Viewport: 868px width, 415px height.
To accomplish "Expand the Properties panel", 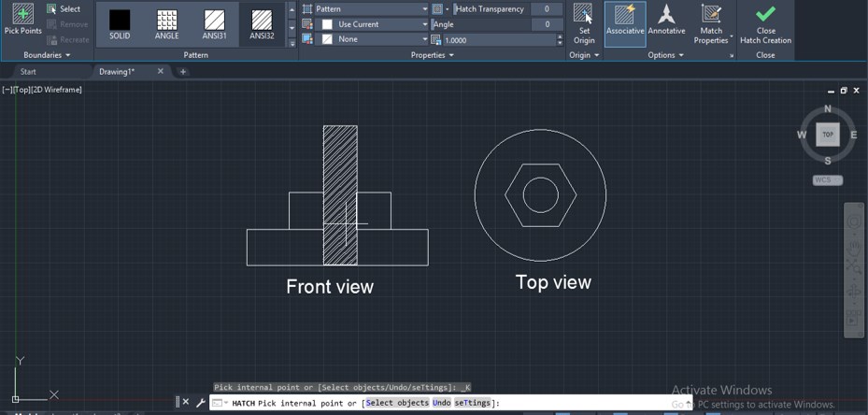I will (433, 55).
